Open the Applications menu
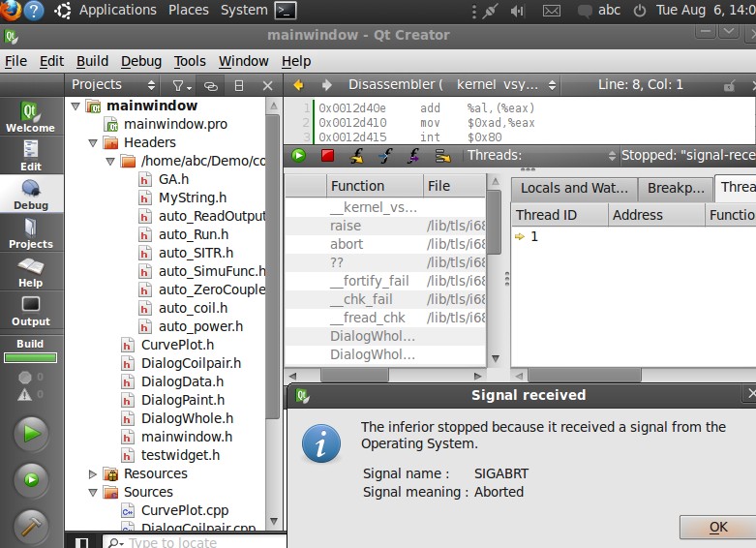This screenshot has height=548, width=756. pyautogui.click(x=118, y=10)
